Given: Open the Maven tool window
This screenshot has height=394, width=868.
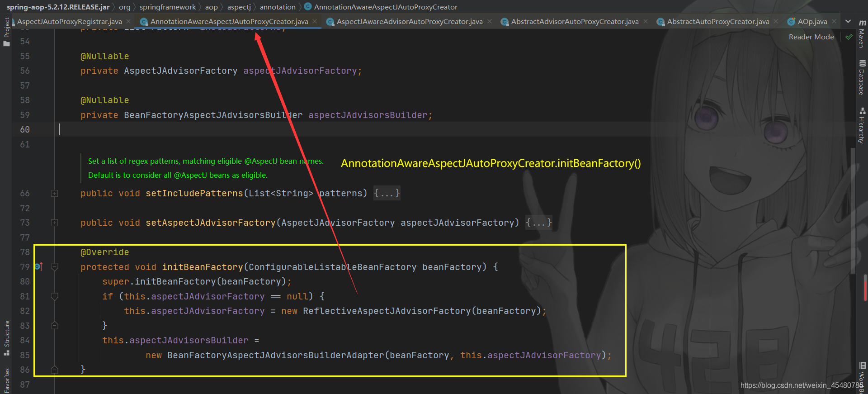Looking at the screenshot, I should pyautogui.click(x=862, y=33).
